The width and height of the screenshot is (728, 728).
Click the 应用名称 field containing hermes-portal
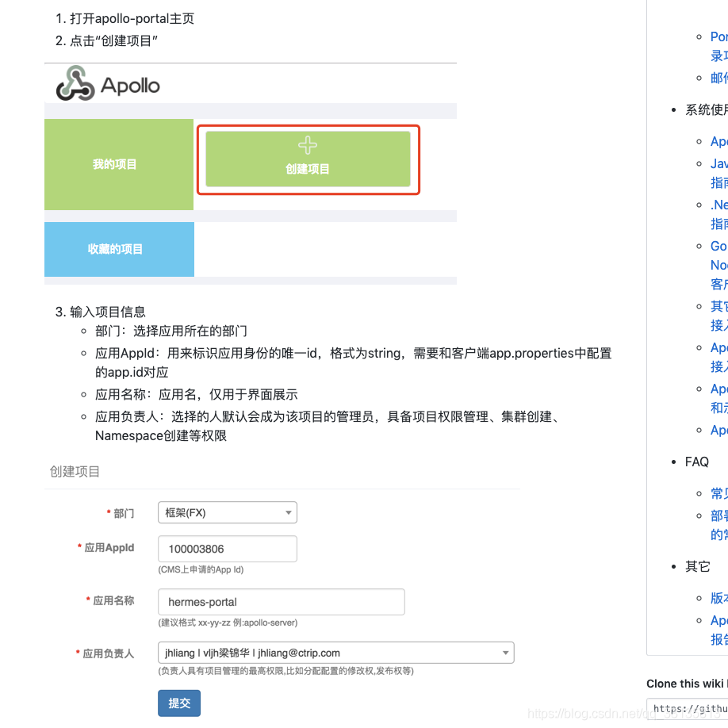[x=281, y=601]
